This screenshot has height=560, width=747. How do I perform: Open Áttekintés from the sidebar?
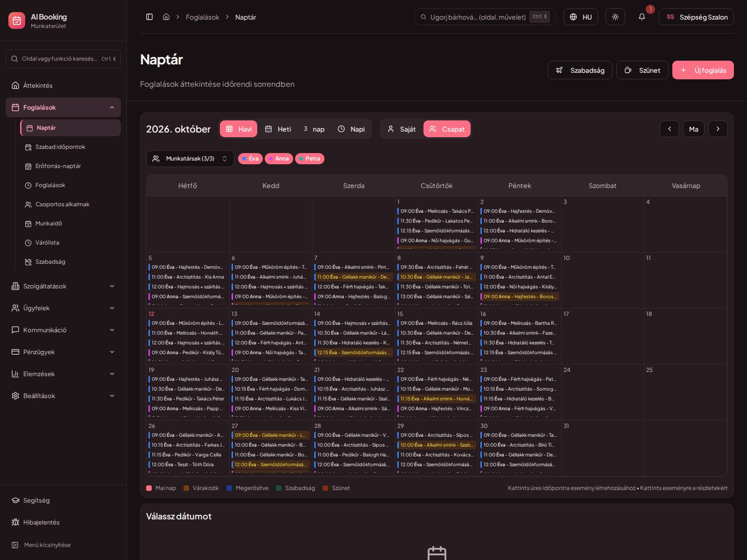click(63, 85)
